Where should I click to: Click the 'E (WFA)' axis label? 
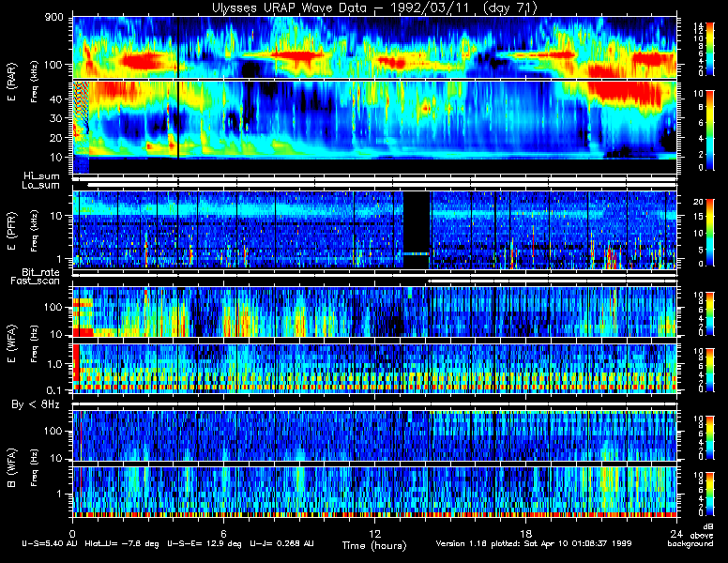pos(12,343)
